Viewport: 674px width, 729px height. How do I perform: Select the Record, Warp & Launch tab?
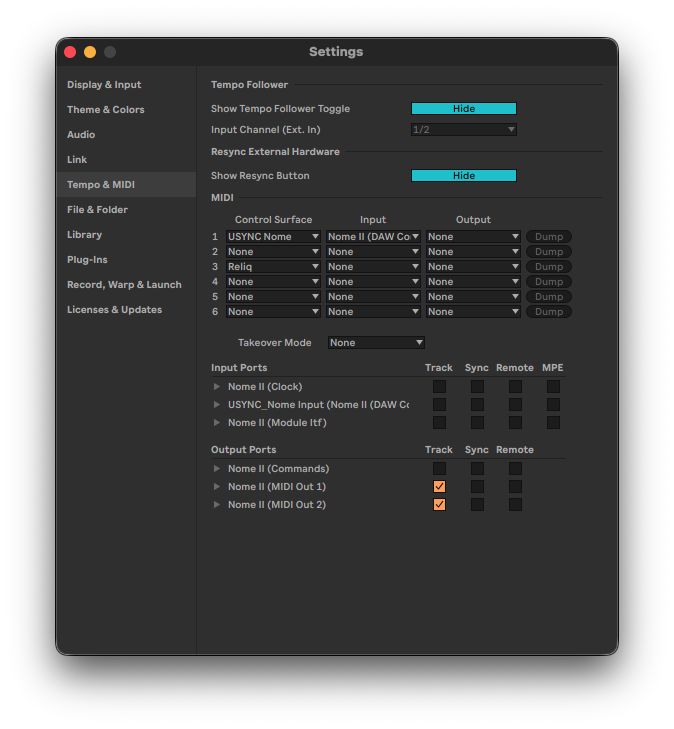(x=124, y=285)
